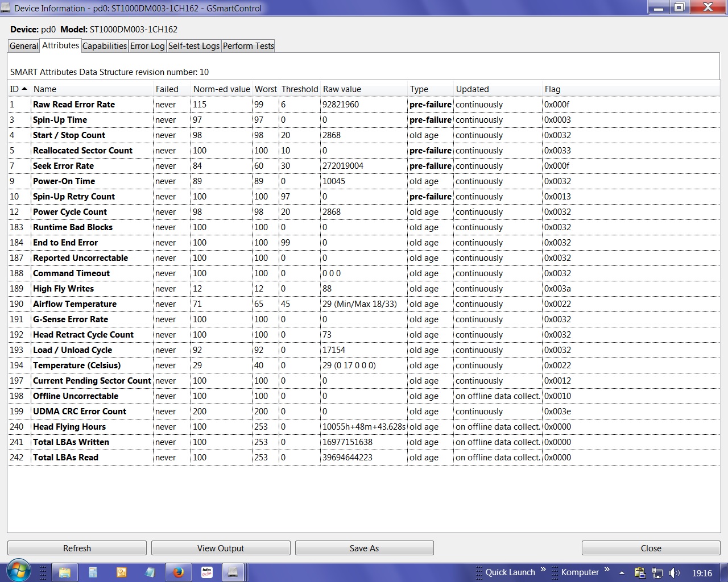The height and width of the screenshot is (582, 728).
Task: Expand the Komputer toolbar chevron
Action: coord(607,569)
